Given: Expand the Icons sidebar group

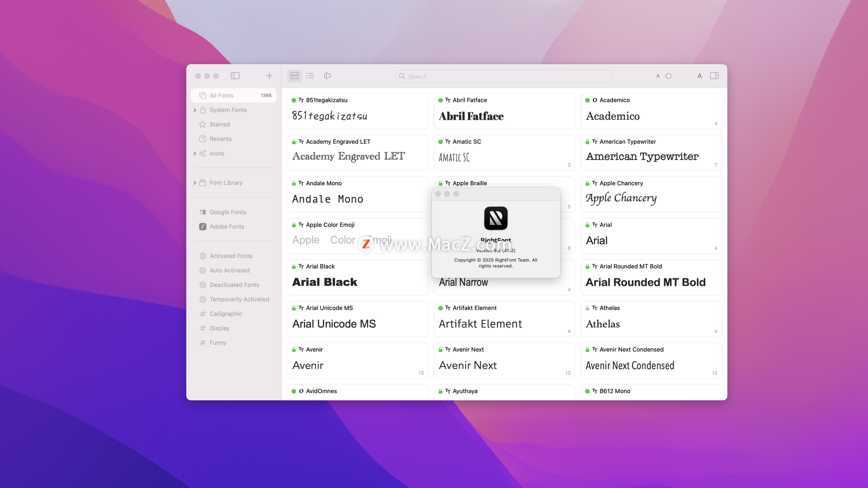Looking at the screenshot, I should point(195,154).
